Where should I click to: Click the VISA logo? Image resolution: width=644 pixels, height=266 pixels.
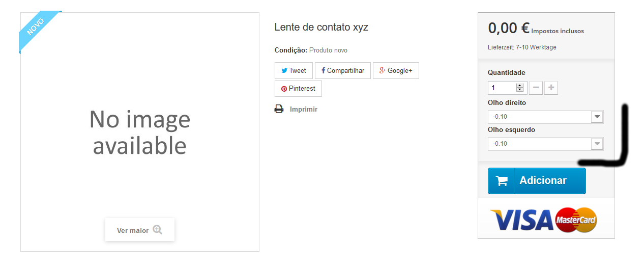tap(522, 220)
